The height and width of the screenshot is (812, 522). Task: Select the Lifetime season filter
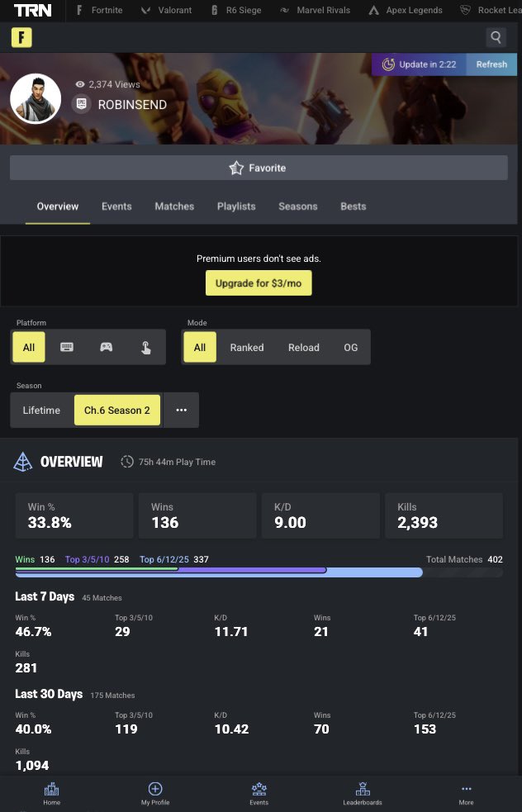[x=41, y=411]
